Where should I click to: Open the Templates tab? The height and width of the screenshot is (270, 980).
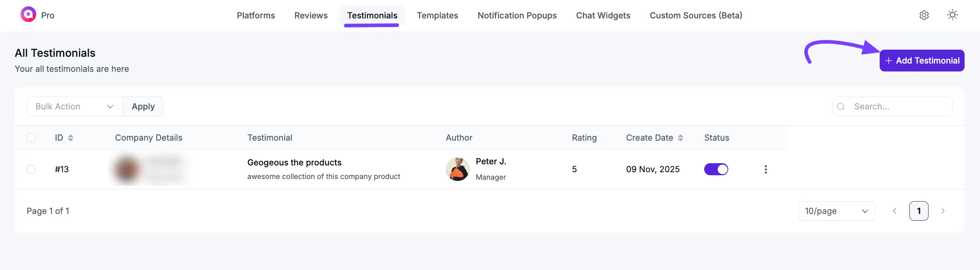437,16
